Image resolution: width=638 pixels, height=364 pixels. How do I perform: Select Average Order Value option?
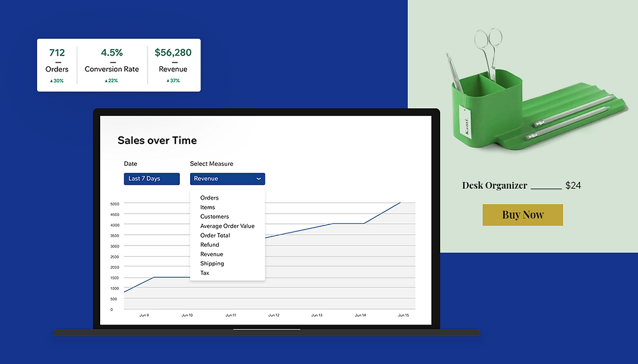click(x=227, y=226)
